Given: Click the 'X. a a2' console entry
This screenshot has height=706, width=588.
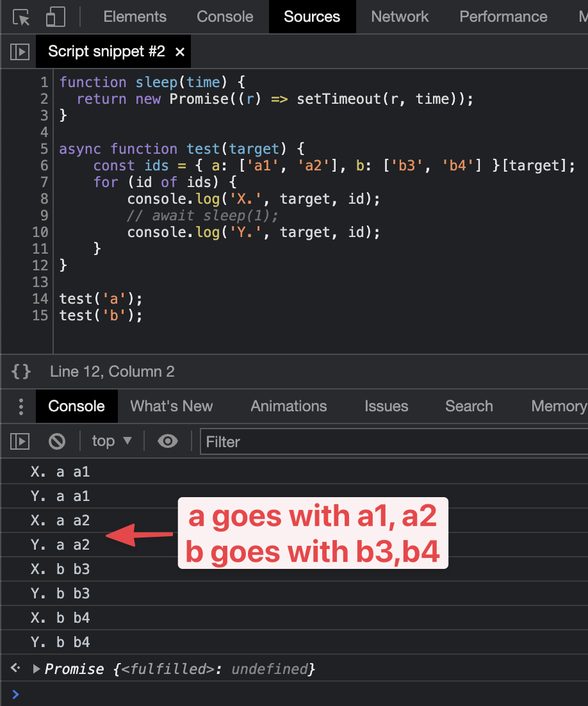Looking at the screenshot, I should 295,520.
